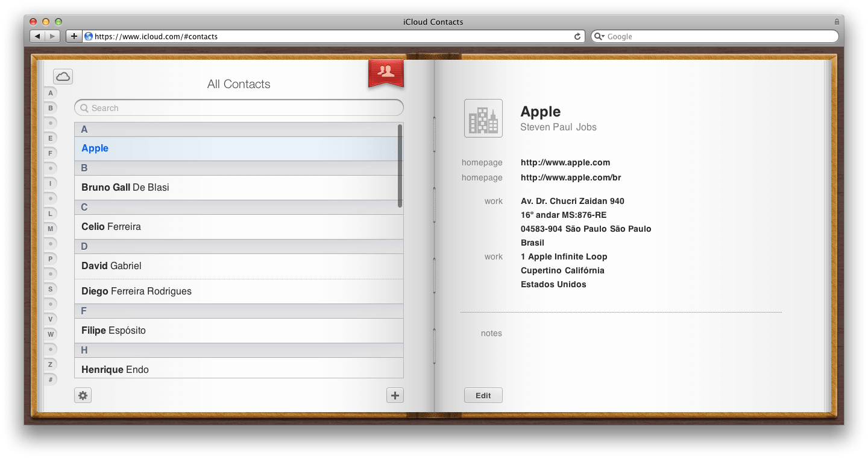Click the contact list scrollbar thumb
The height and width of the screenshot is (458, 868).
(x=400, y=166)
